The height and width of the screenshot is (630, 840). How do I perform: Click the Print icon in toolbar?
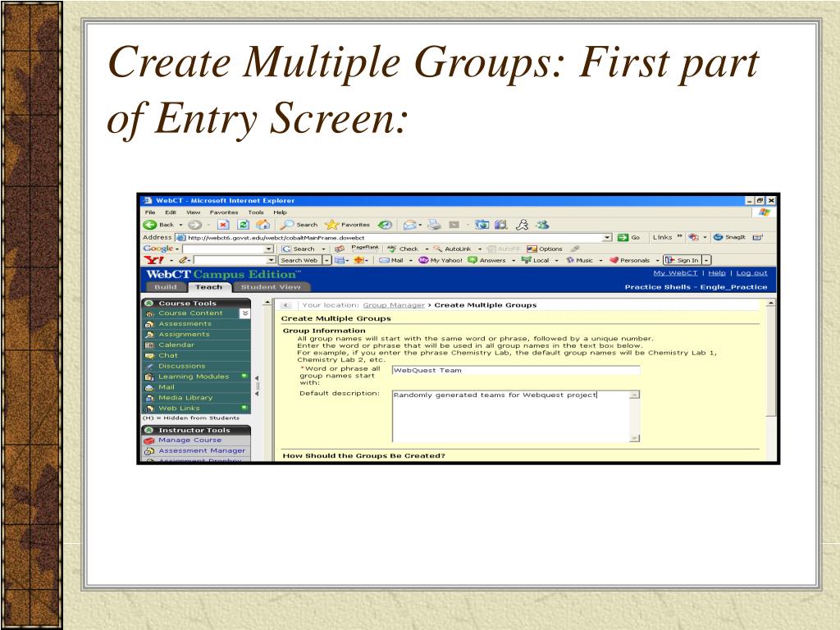click(435, 225)
